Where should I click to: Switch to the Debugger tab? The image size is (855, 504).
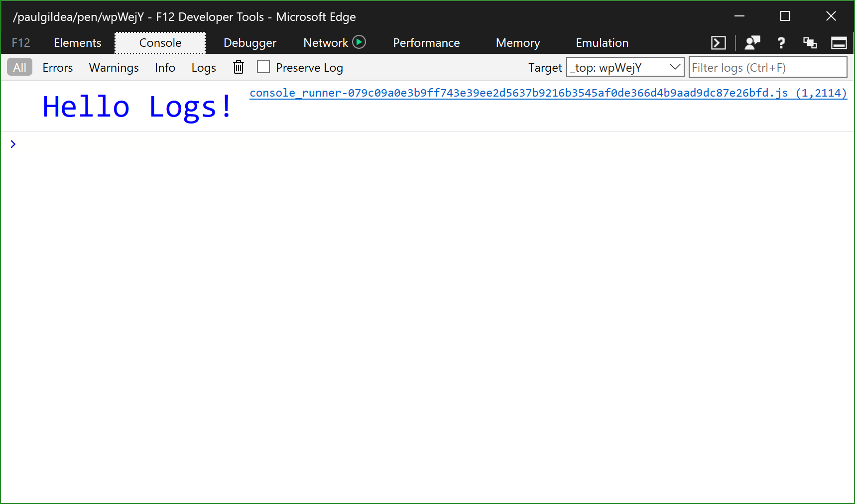(249, 42)
